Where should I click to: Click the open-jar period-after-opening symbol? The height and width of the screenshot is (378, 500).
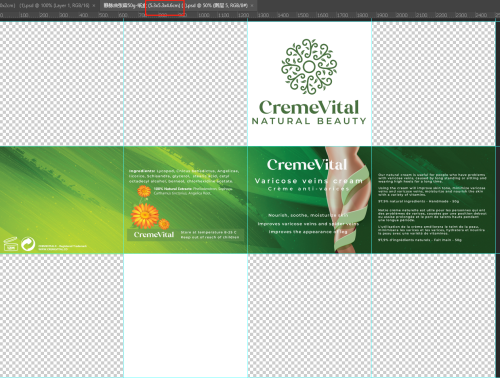point(11,244)
